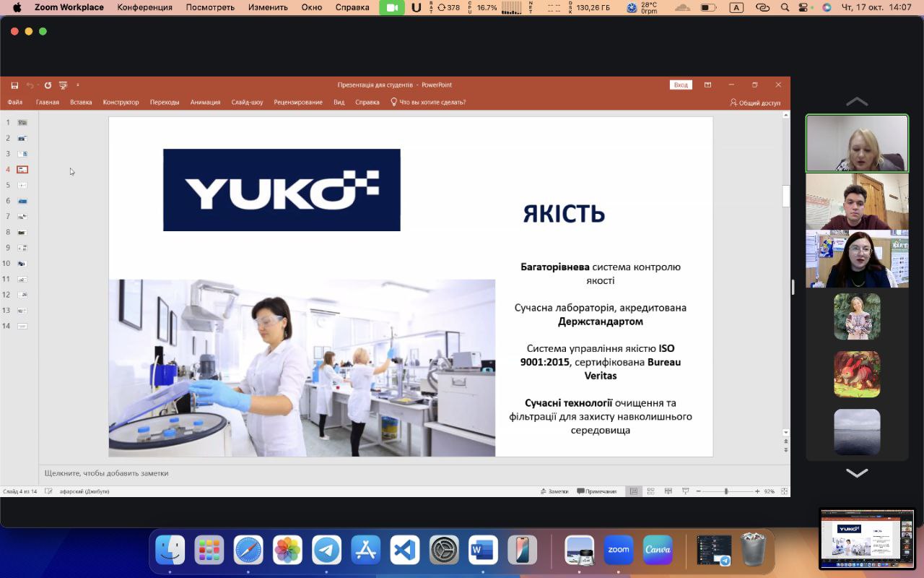Viewport: 924px width, 578px height.
Task: Expand the quick access toolbar customize arrow
Action: (78, 85)
